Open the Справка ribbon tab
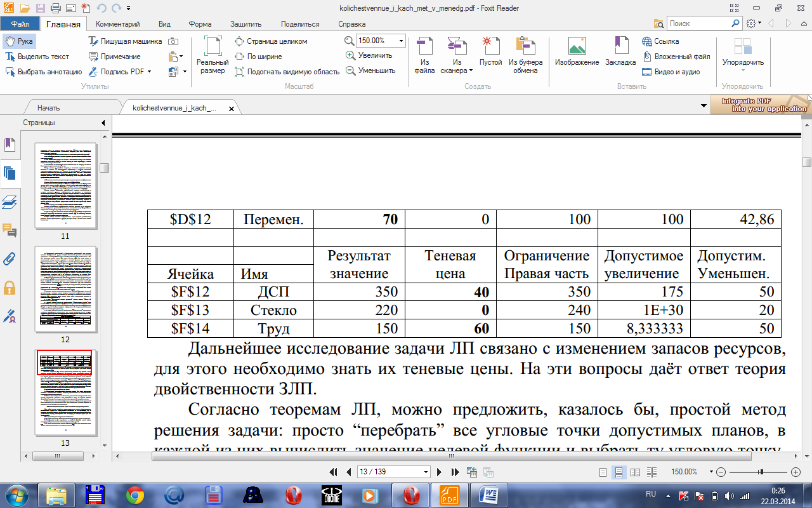The image size is (812, 508). click(x=352, y=24)
